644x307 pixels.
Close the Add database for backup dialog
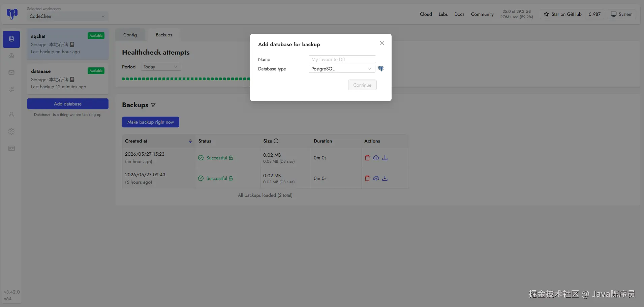(x=382, y=43)
